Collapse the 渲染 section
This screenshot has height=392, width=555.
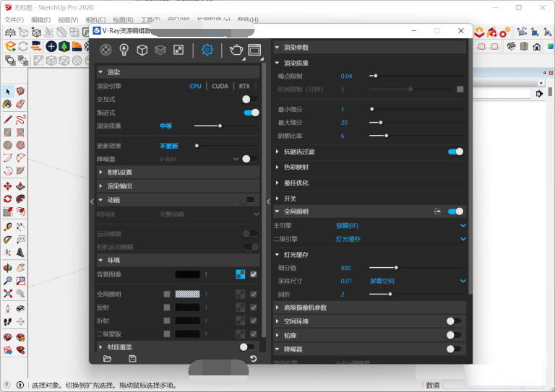coord(100,72)
